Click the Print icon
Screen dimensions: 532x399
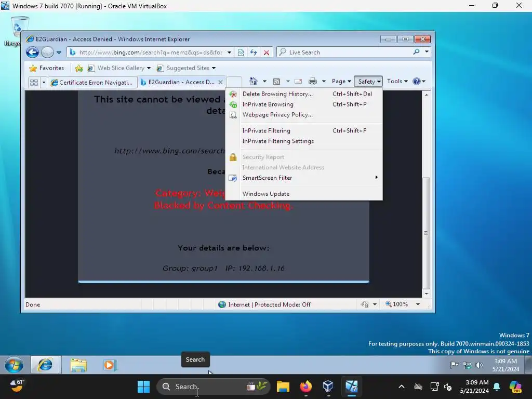pyautogui.click(x=313, y=82)
